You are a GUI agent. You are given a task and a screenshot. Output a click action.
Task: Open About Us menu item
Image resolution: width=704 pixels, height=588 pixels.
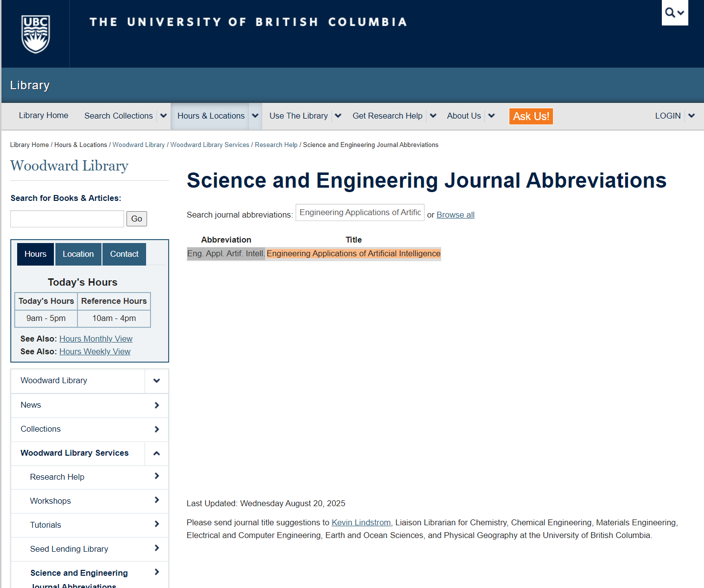(464, 116)
